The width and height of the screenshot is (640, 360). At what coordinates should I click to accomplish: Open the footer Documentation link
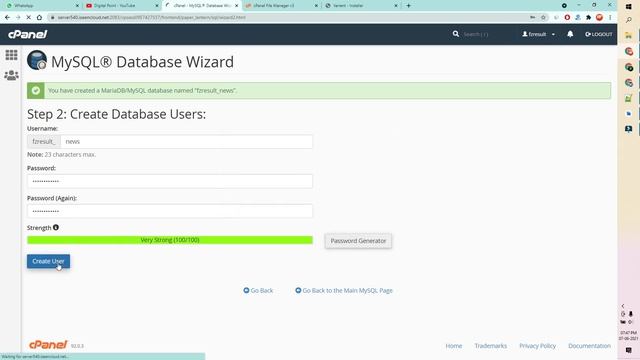pyautogui.click(x=589, y=346)
